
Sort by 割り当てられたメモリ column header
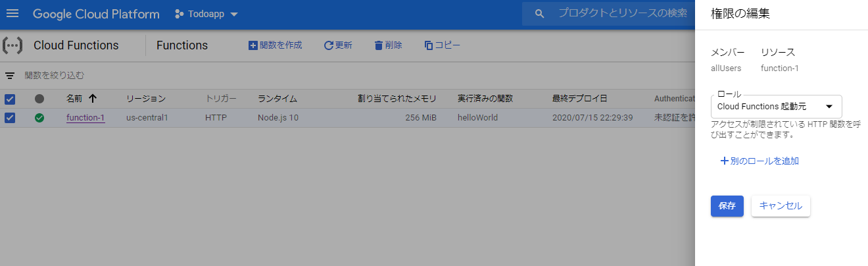(x=397, y=99)
